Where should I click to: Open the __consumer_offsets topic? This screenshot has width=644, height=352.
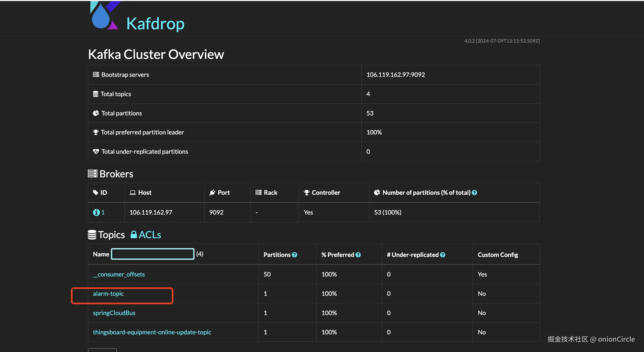click(x=119, y=274)
